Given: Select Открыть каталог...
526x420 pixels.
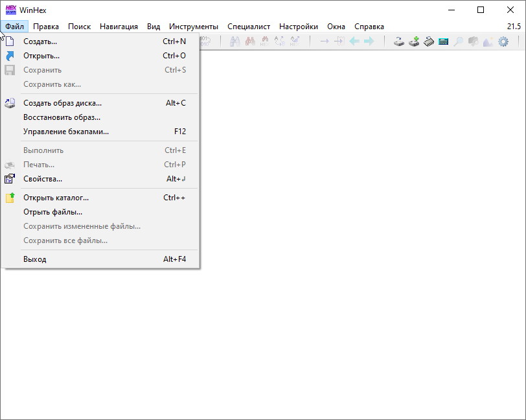Looking at the screenshot, I should [x=100, y=198].
